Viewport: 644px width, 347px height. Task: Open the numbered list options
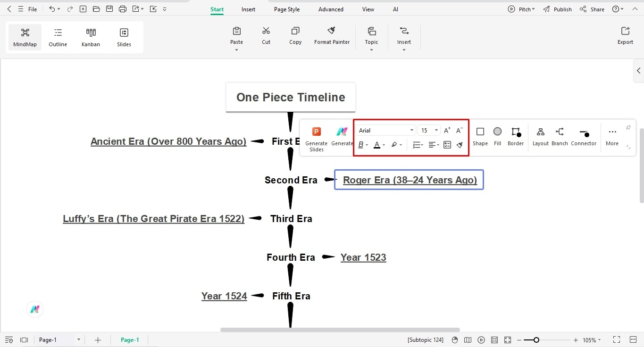pyautogui.click(x=418, y=145)
